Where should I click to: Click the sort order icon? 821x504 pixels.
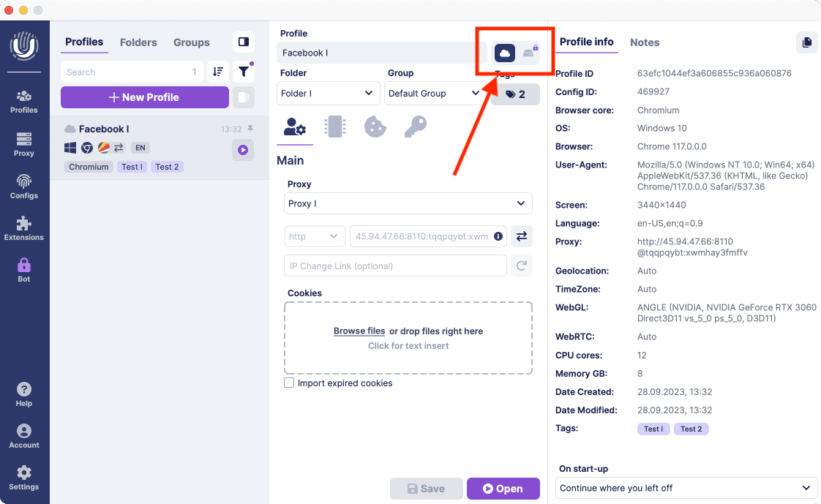(218, 72)
